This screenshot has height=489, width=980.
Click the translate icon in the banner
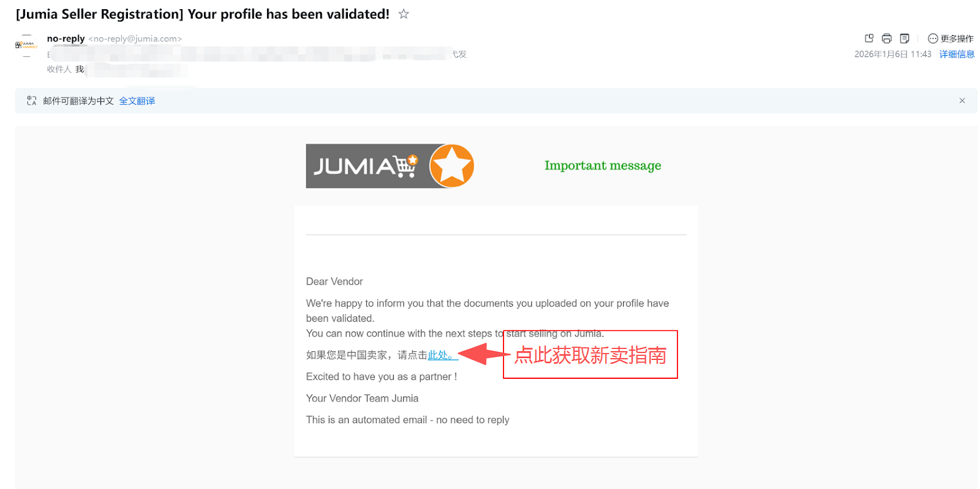[x=32, y=101]
